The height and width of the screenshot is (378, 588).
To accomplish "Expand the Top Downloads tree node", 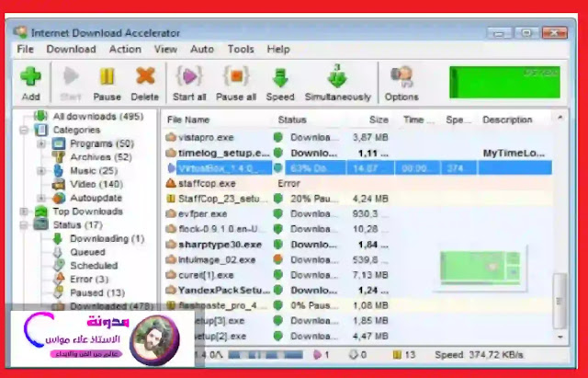I will click(24, 212).
